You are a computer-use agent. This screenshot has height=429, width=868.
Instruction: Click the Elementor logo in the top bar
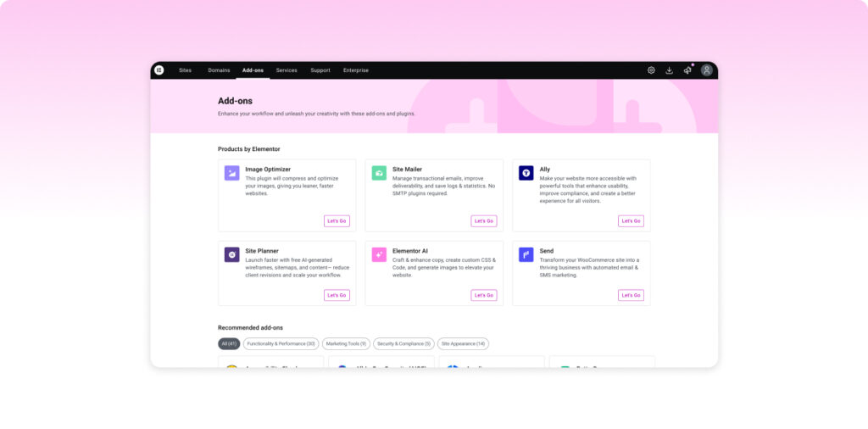coord(159,70)
